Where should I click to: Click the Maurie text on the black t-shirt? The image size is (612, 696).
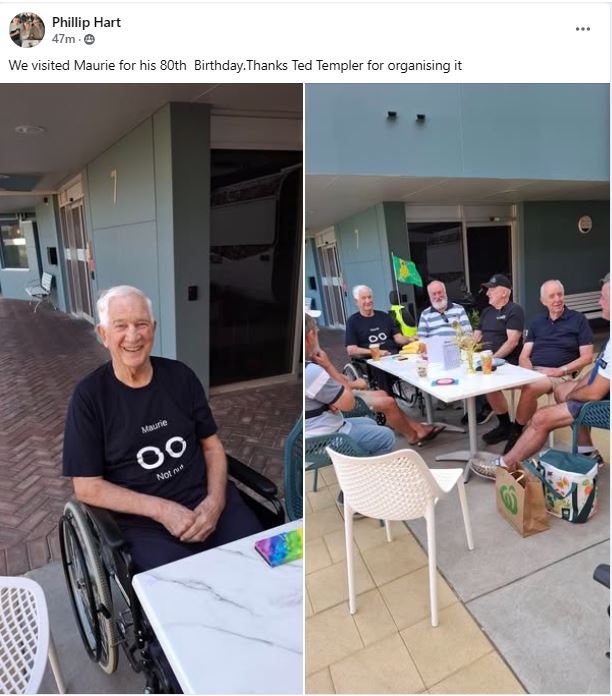[x=154, y=426]
